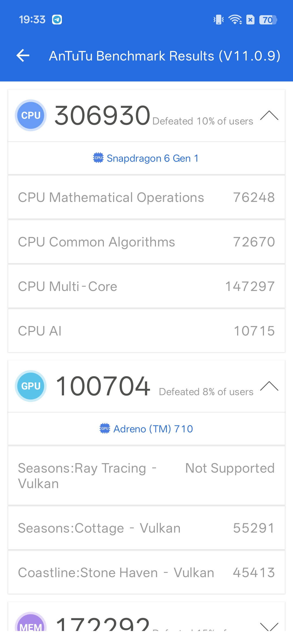This screenshot has height=644, width=293.
Task: Open the Adreno (TM) 710 link
Action: (x=153, y=429)
